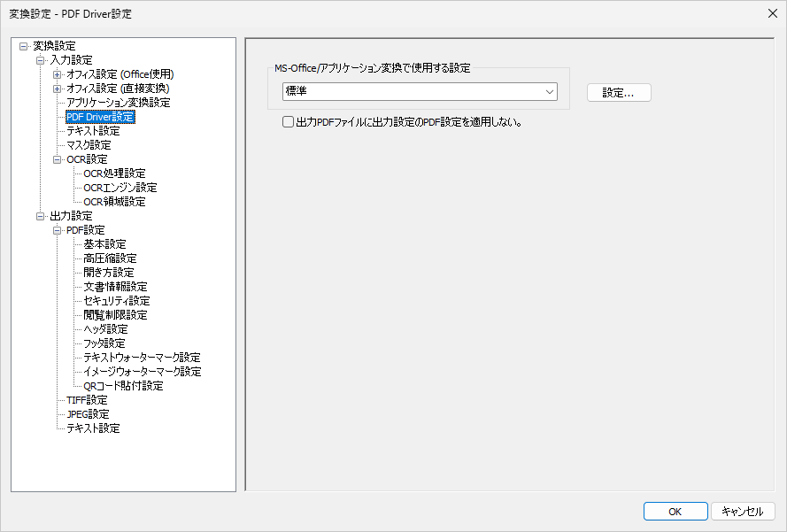This screenshot has width=787, height=532.
Task: Click the OK button
Action: (675, 511)
